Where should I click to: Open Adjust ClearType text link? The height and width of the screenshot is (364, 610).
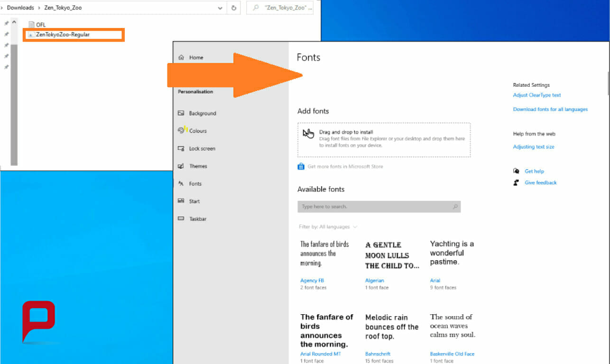click(536, 95)
